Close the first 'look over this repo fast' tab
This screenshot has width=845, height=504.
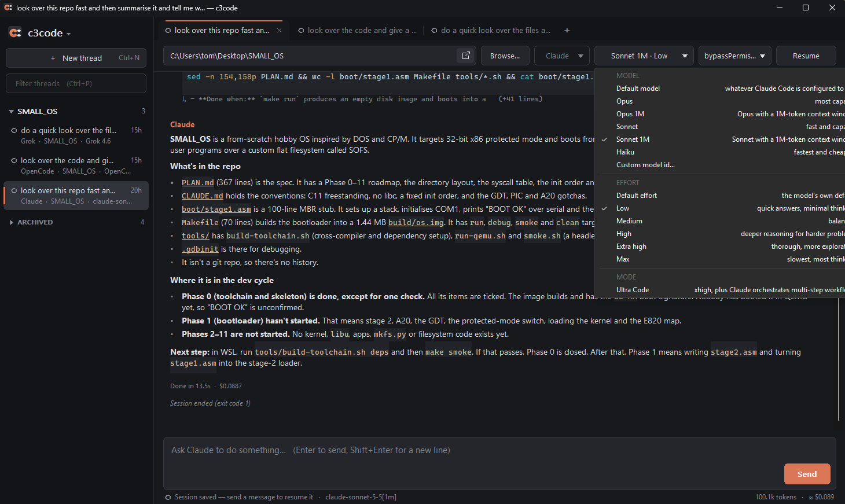(x=280, y=31)
